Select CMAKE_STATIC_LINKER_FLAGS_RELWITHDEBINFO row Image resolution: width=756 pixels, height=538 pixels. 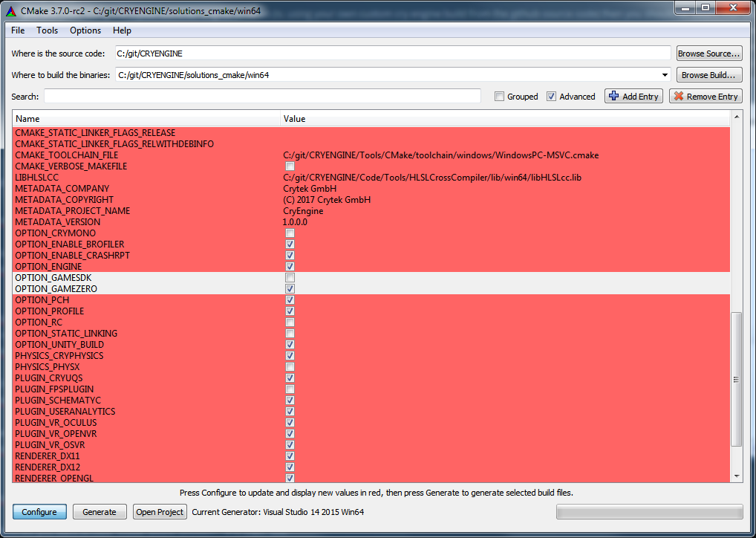tap(371, 143)
